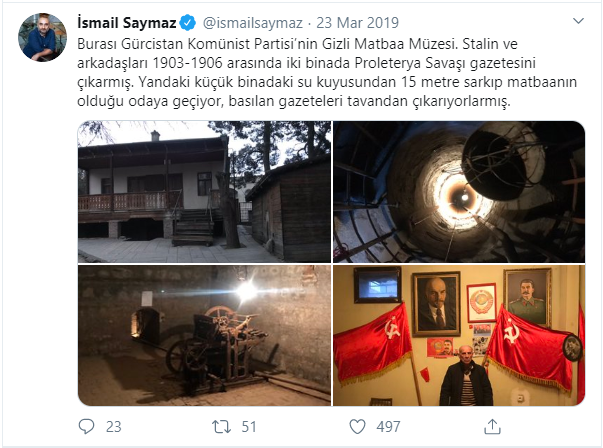Click the likes count 497
Screen dimensions: 603x448
(388, 427)
